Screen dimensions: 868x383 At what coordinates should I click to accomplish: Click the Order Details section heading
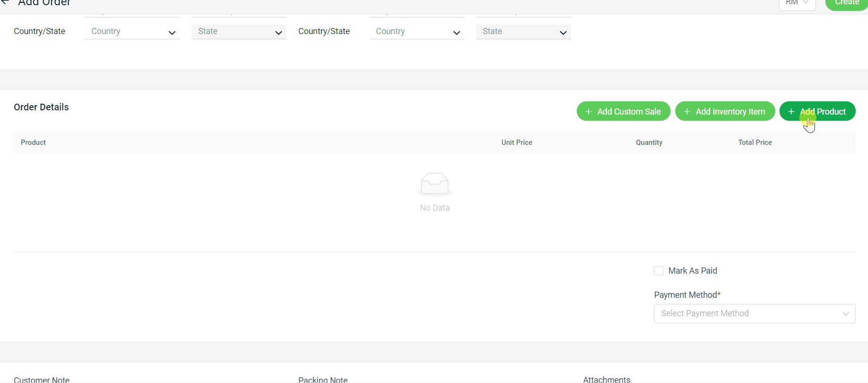(41, 107)
